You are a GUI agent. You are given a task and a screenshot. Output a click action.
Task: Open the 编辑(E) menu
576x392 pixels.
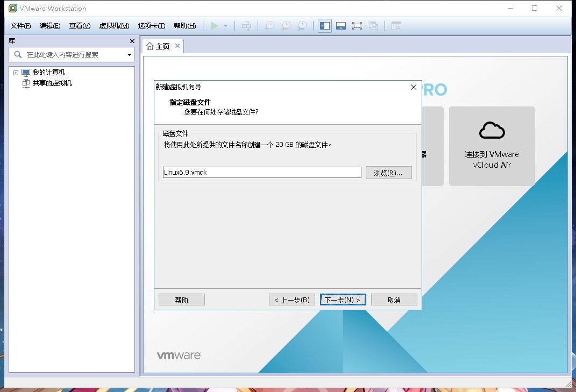coord(50,26)
